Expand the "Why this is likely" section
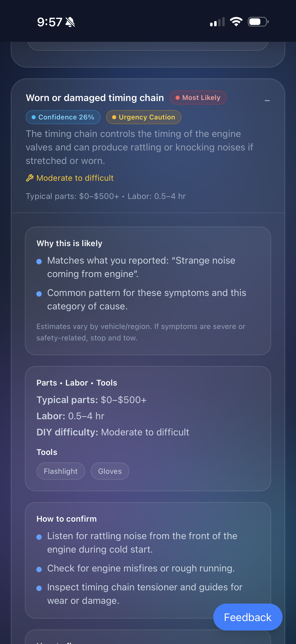 [69, 243]
